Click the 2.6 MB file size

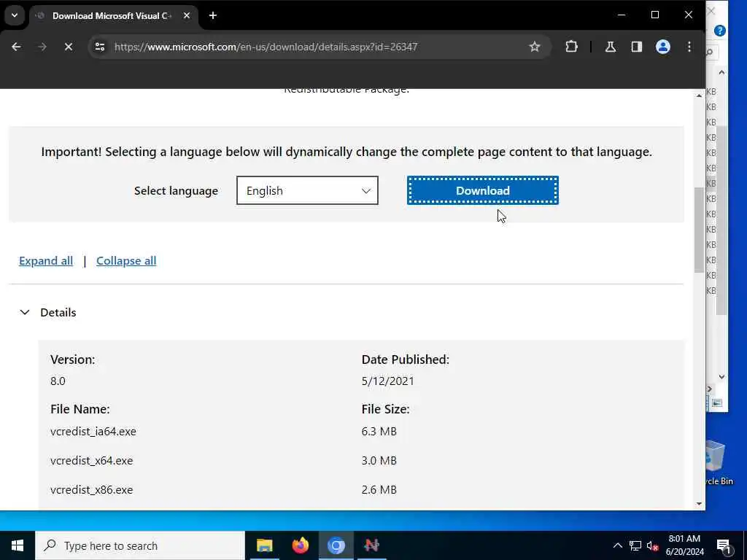(379, 489)
